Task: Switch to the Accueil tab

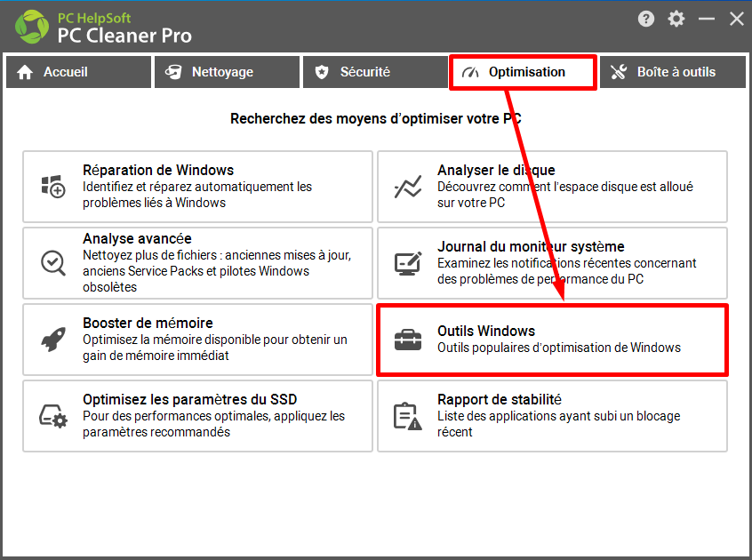Action: point(78,72)
